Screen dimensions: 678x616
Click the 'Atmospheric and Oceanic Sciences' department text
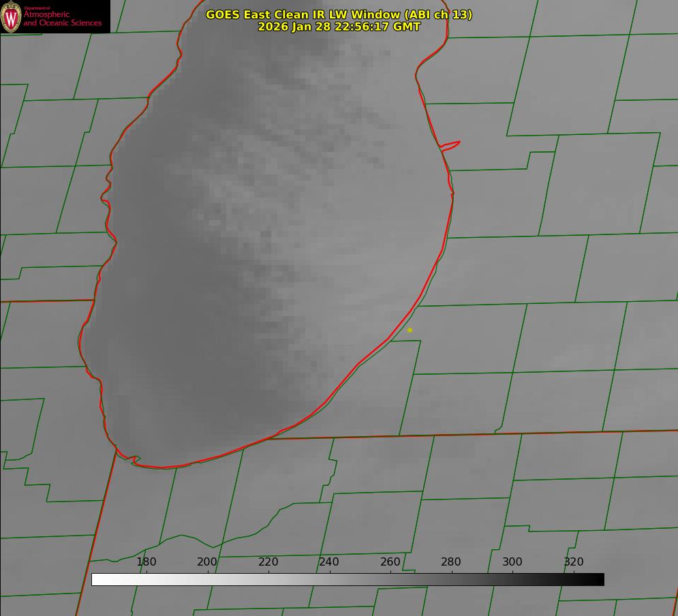coord(63,18)
